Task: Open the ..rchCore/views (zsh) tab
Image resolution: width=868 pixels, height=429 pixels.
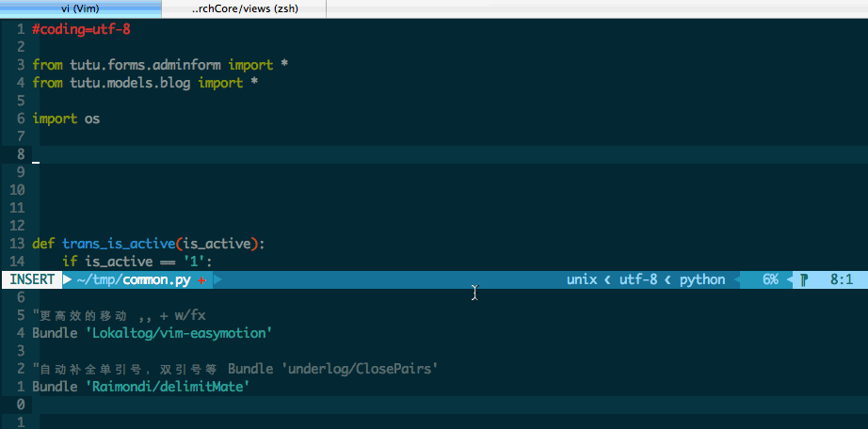Action: pos(244,8)
